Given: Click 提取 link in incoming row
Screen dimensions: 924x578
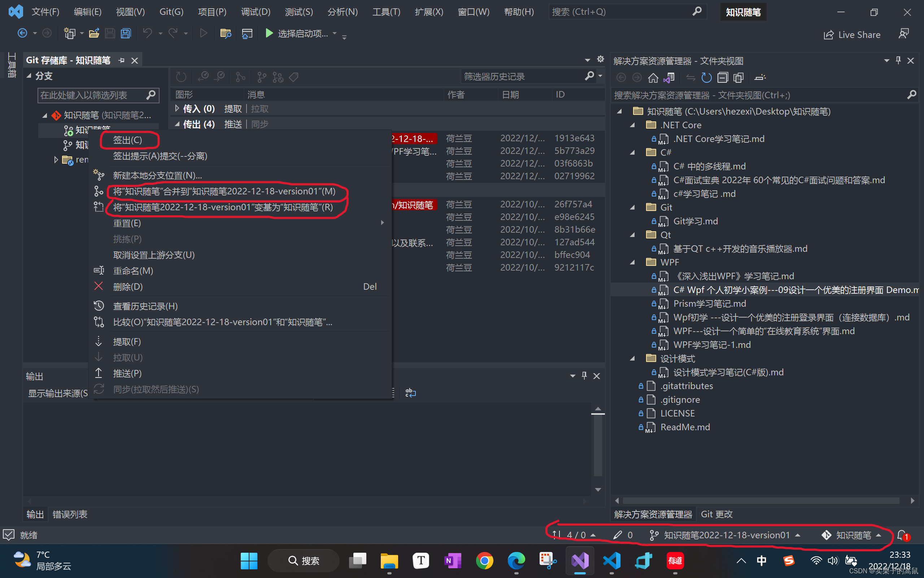Looking at the screenshot, I should [233, 109].
